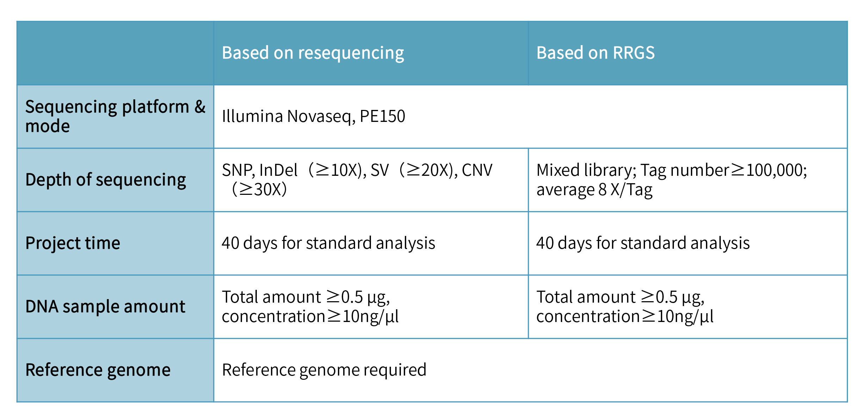Image resolution: width=868 pixels, height=415 pixels.
Task: Click the "Based on resequencing" column header
Action: [x=313, y=53]
